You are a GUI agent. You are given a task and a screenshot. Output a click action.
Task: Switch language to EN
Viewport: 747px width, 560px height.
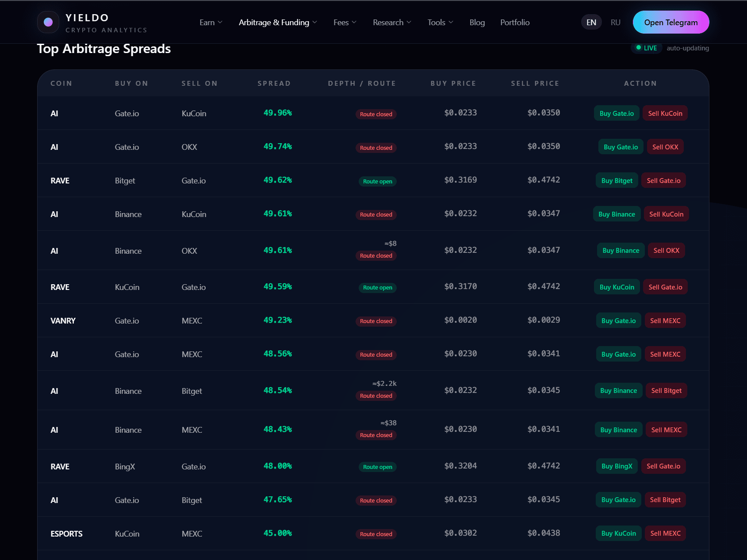pyautogui.click(x=591, y=23)
